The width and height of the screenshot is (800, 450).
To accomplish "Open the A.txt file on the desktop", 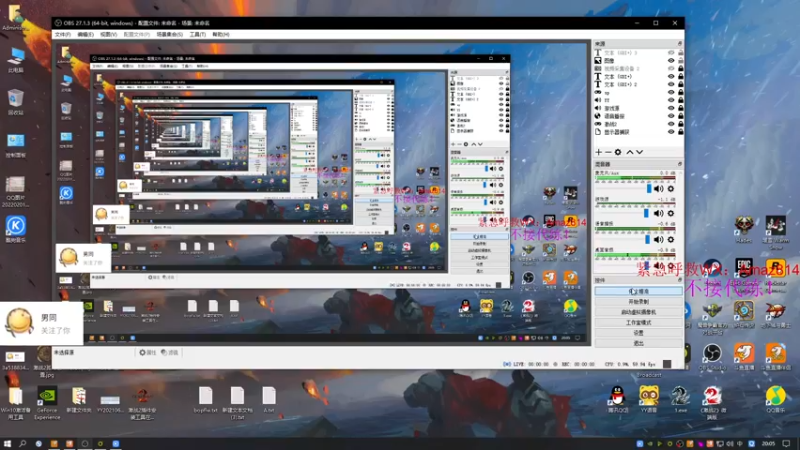I will [x=269, y=399].
